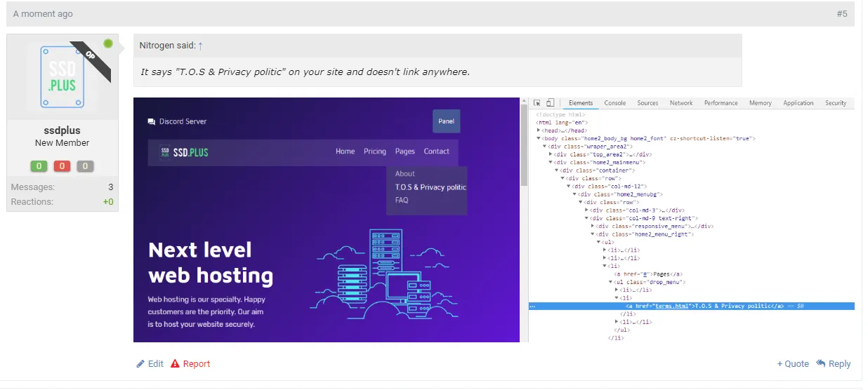Image resolution: width=868 pixels, height=390 pixels.
Task: Collapse the container div node
Action: (x=557, y=170)
